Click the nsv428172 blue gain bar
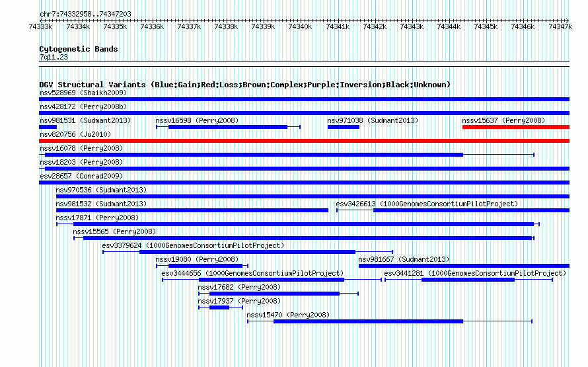Screen dimensions: 588x367 click(304, 113)
